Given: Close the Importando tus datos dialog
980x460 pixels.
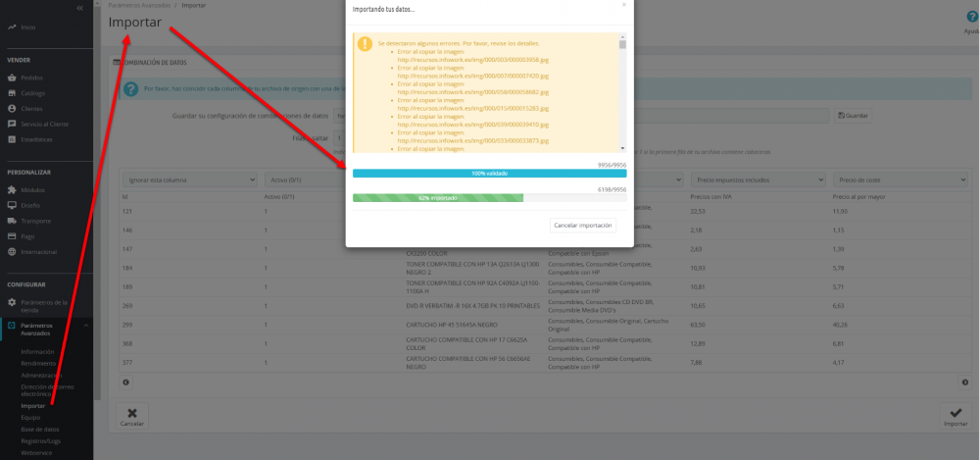Looking at the screenshot, I should 623,4.
